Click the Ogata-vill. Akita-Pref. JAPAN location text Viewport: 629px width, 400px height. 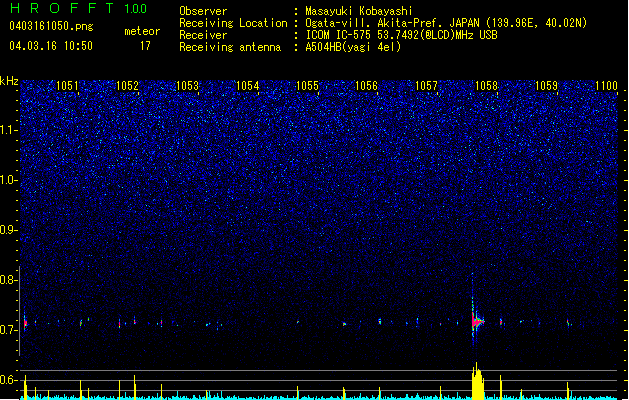click(x=446, y=23)
